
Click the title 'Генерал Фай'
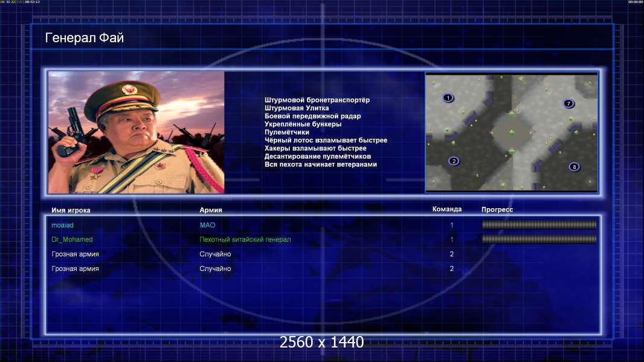click(84, 38)
